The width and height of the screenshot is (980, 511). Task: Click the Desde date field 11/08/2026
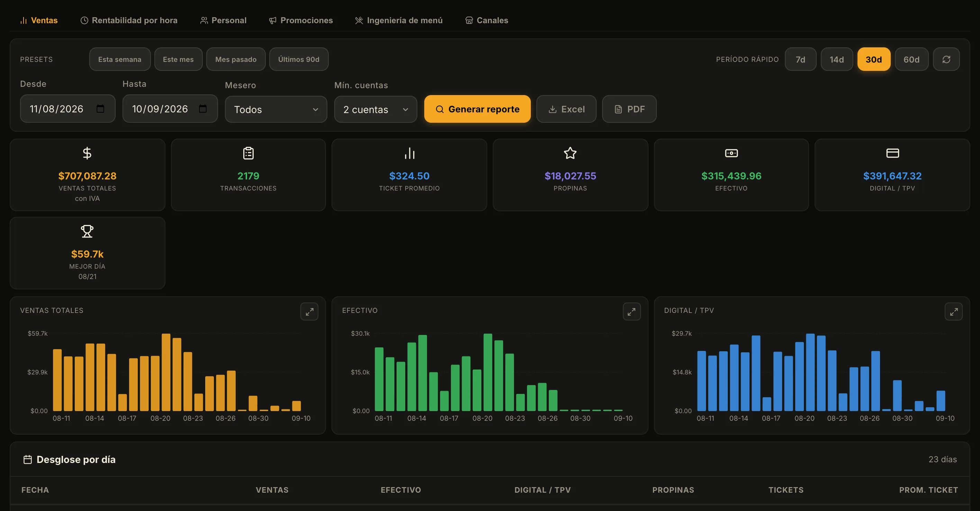point(67,109)
